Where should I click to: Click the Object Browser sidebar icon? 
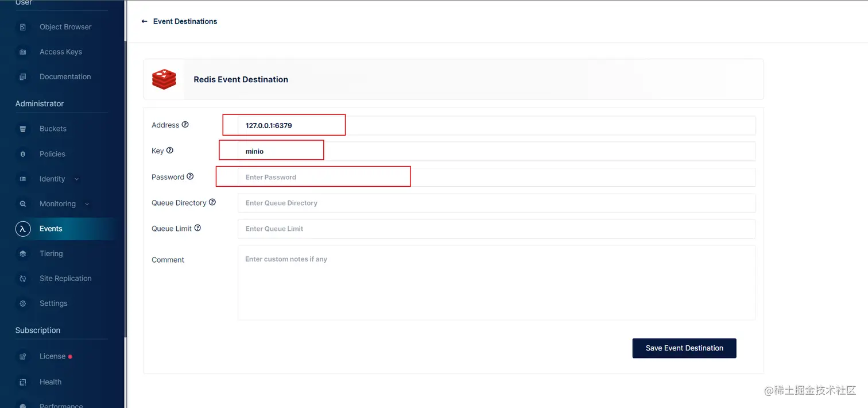pos(23,27)
